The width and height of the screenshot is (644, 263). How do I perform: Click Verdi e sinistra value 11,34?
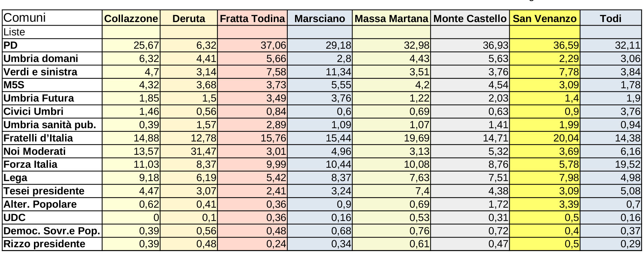pos(338,72)
